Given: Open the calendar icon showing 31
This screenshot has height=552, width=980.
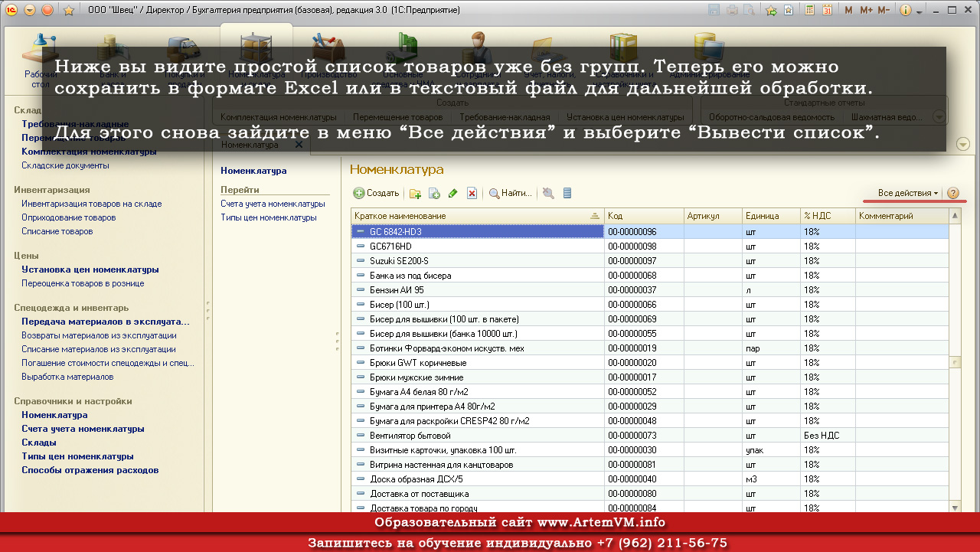Looking at the screenshot, I should [x=827, y=10].
